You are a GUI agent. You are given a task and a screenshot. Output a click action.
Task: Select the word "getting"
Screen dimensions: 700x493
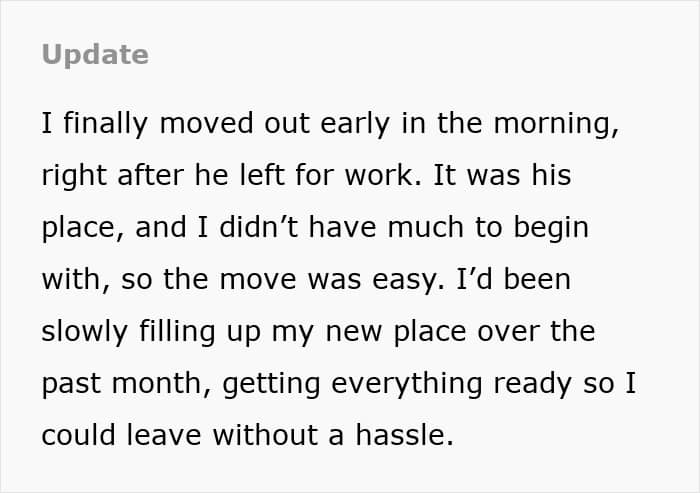(271, 384)
